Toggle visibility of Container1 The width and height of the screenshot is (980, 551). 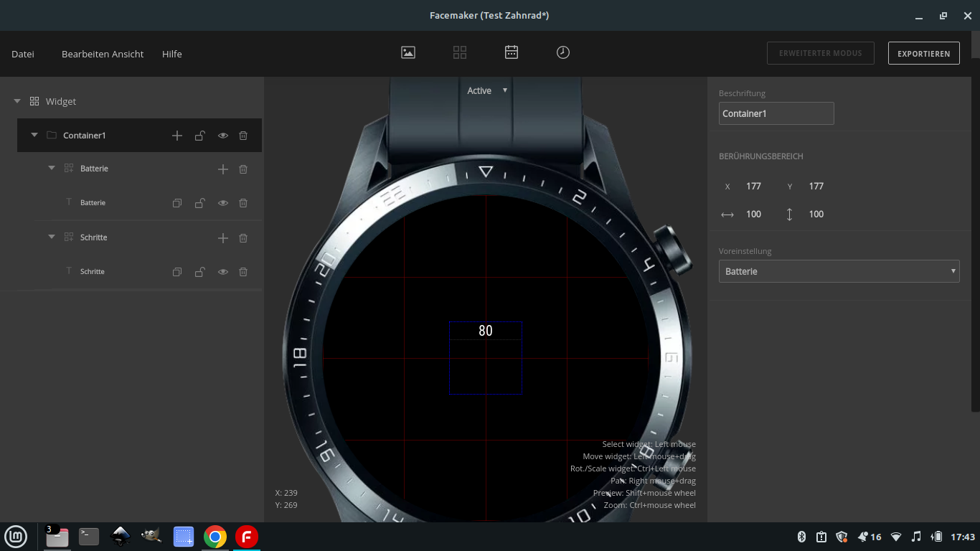point(223,136)
